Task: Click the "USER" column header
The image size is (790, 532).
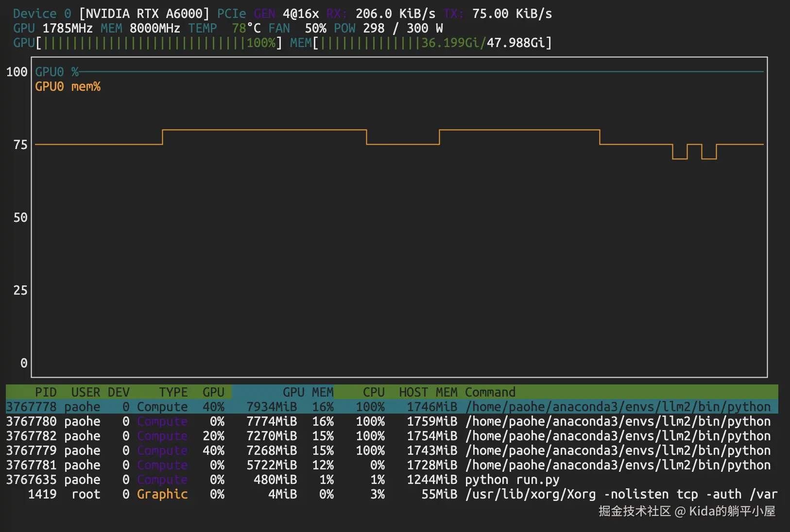Action: [86, 392]
